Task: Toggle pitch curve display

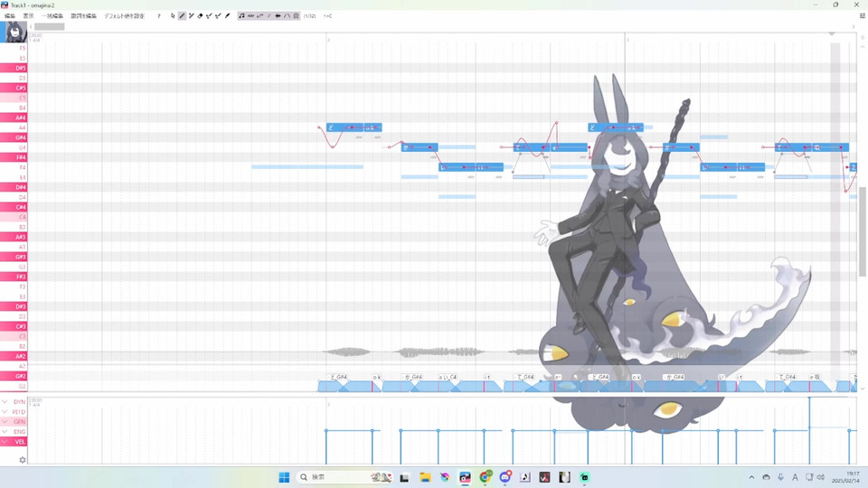Action: (259, 16)
